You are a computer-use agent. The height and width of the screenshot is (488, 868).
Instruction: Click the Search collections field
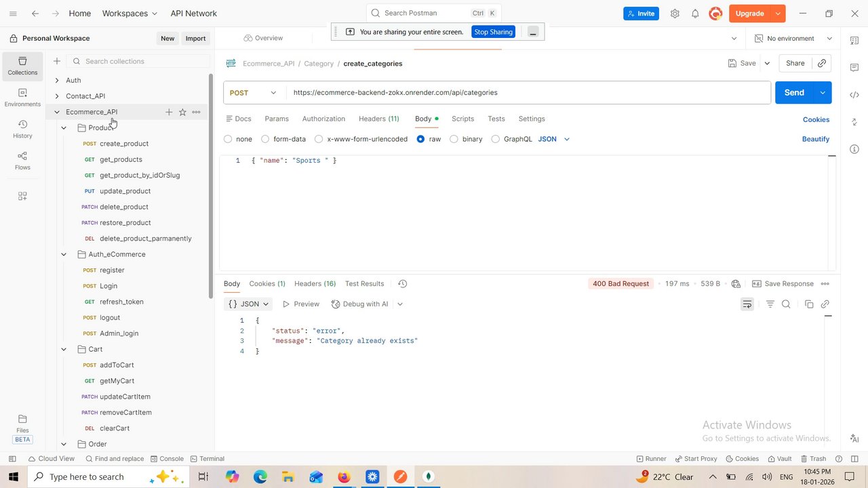[139, 61]
